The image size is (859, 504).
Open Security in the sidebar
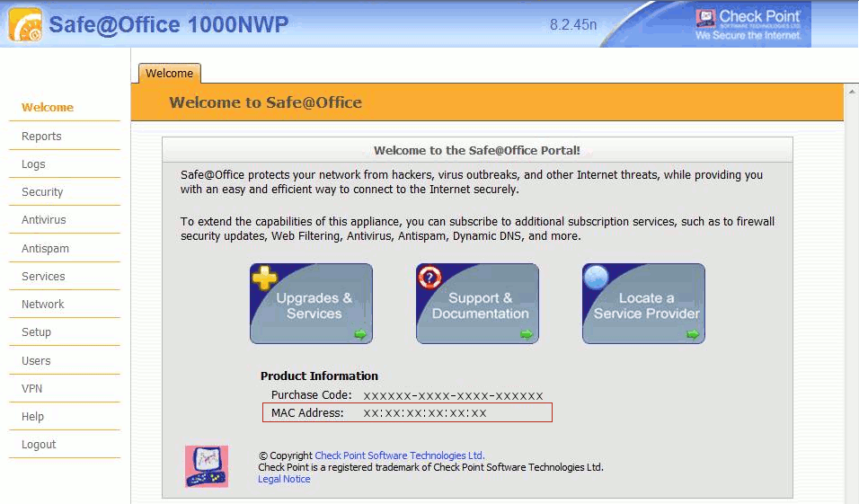coord(42,192)
